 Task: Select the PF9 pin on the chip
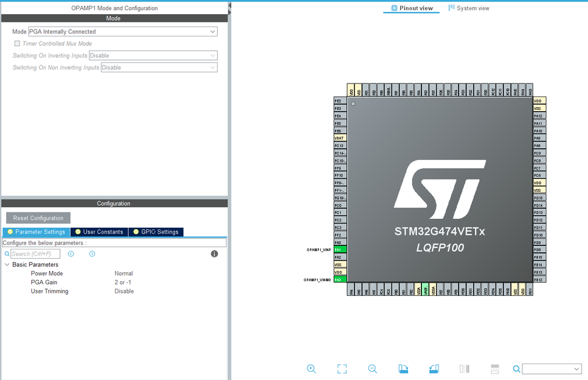pyautogui.click(x=340, y=168)
